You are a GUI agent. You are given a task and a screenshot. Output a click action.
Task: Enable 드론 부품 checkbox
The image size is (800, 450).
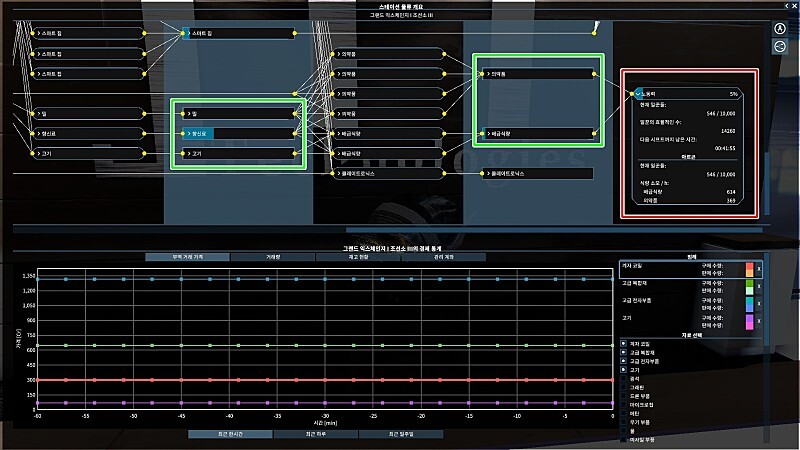point(623,396)
